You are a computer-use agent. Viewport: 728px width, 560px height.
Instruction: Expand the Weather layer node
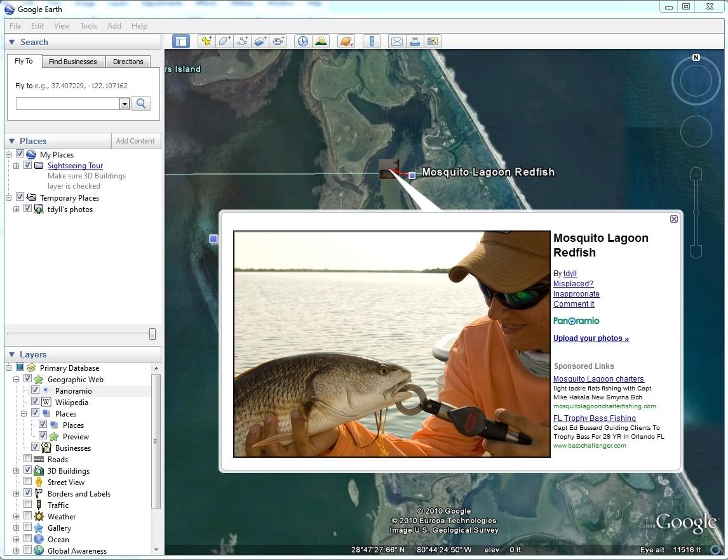coord(17,516)
